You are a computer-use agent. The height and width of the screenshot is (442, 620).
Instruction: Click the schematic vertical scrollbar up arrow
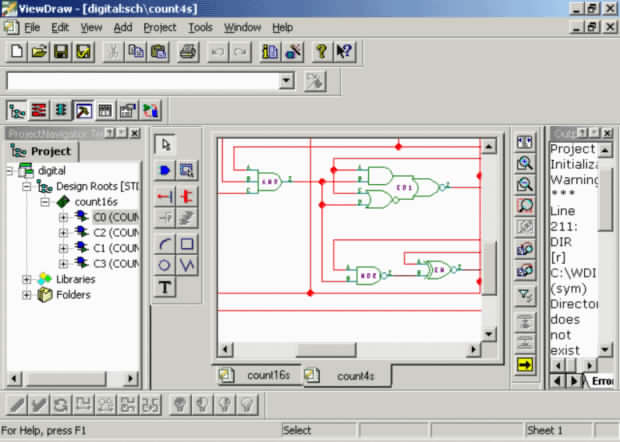point(489,147)
